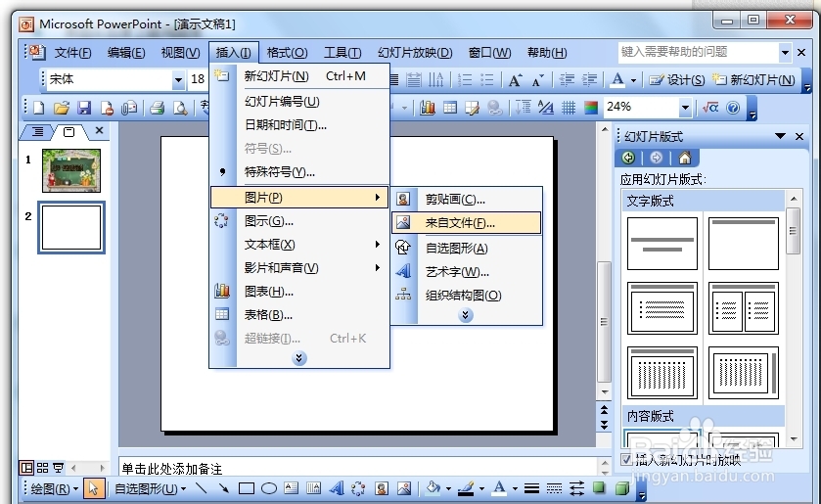Click the Shadow Style icon

pos(599,488)
